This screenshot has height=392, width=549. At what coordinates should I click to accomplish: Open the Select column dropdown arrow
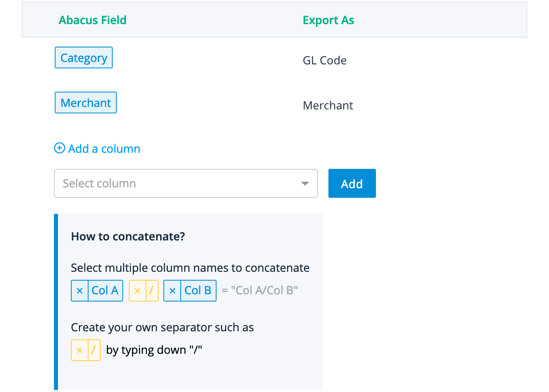[305, 184]
